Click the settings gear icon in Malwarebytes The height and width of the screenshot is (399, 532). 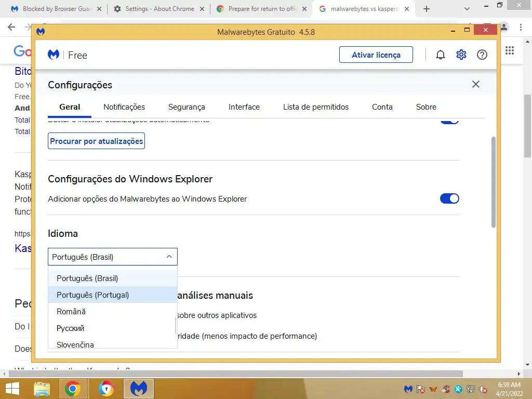tap(461, 55)
